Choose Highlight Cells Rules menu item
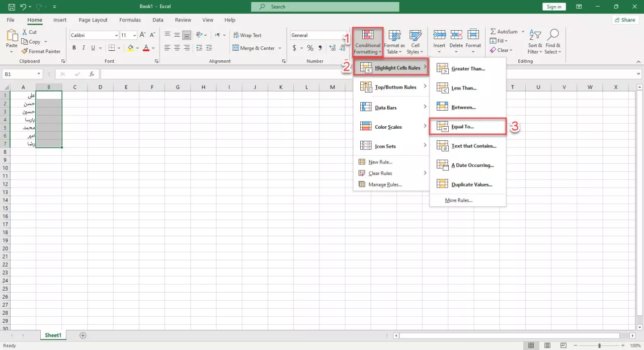 [392, 67]
